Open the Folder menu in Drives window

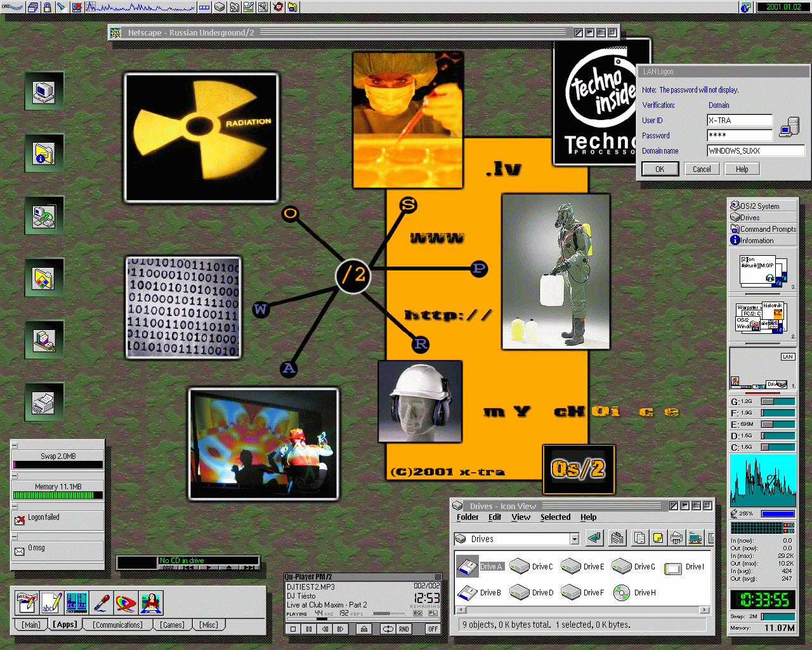tap(468, 517)
